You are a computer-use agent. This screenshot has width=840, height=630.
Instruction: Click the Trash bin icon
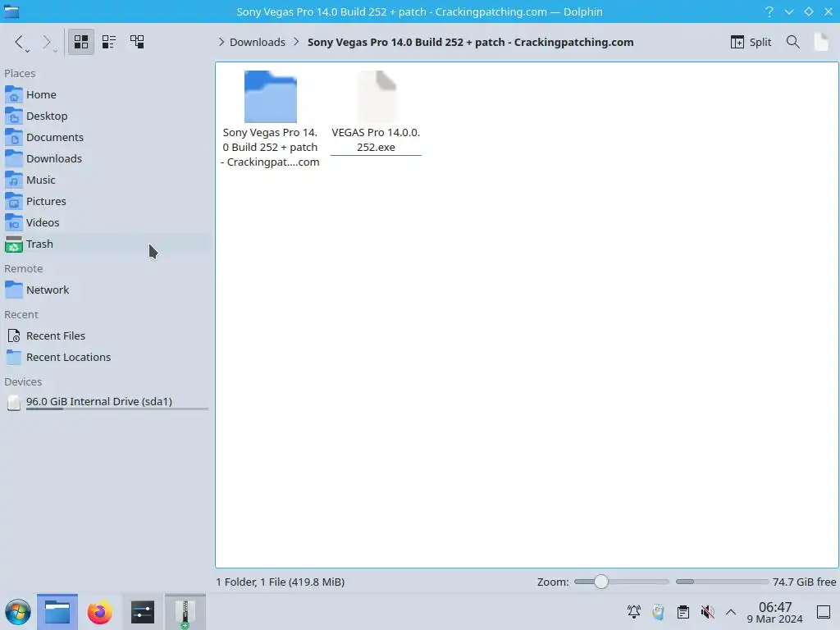tap(13, 244)
